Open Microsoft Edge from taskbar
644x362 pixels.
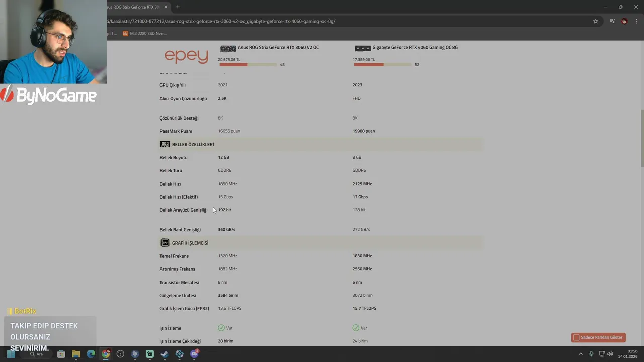(x=91, y=354)
